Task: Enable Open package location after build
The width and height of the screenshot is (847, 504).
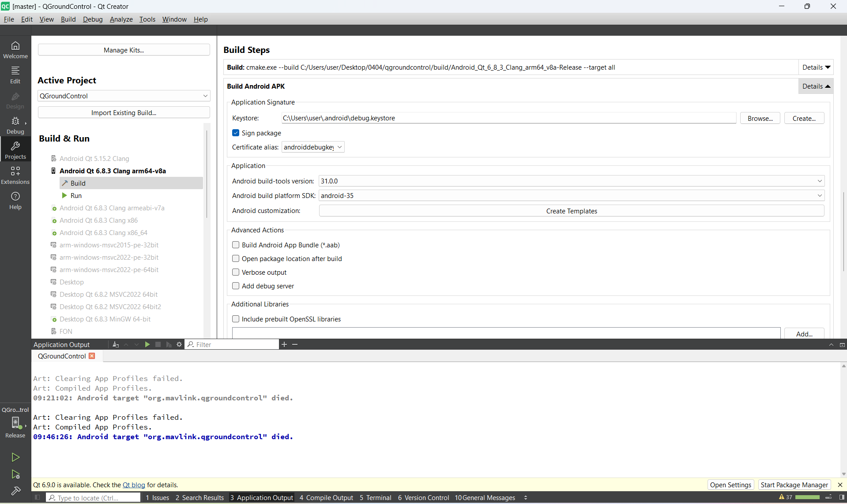Action: [x=236, y=258]
